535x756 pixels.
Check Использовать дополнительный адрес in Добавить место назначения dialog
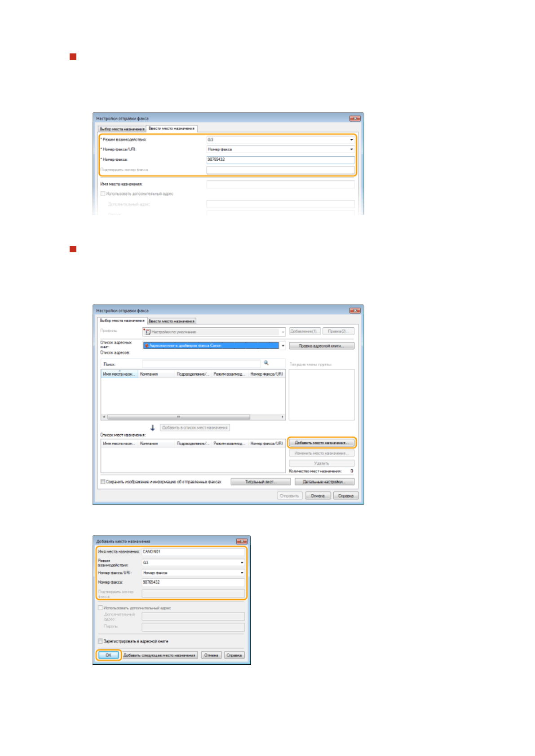tap(100, 608)
